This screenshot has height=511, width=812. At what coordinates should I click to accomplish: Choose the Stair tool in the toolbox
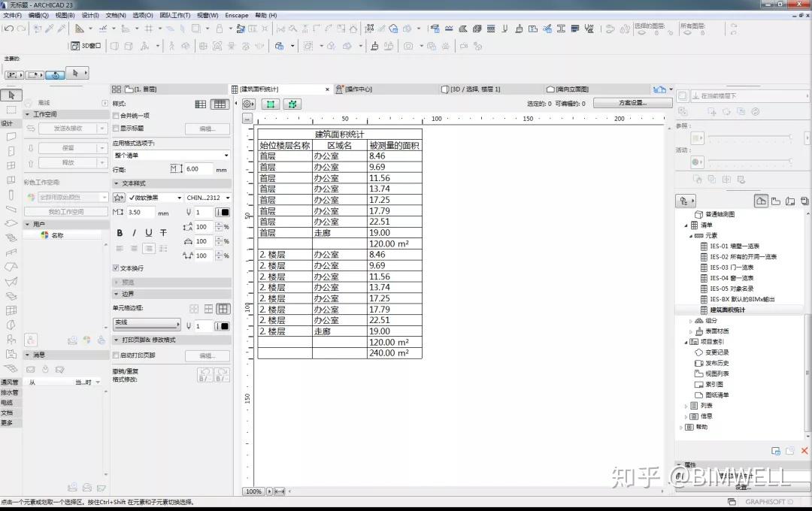11,237
